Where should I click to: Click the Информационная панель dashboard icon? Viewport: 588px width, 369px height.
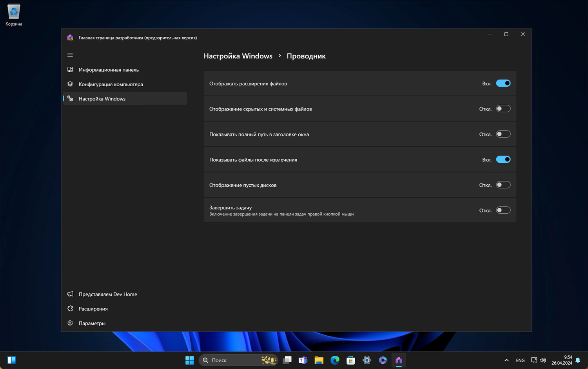(70, 69)
